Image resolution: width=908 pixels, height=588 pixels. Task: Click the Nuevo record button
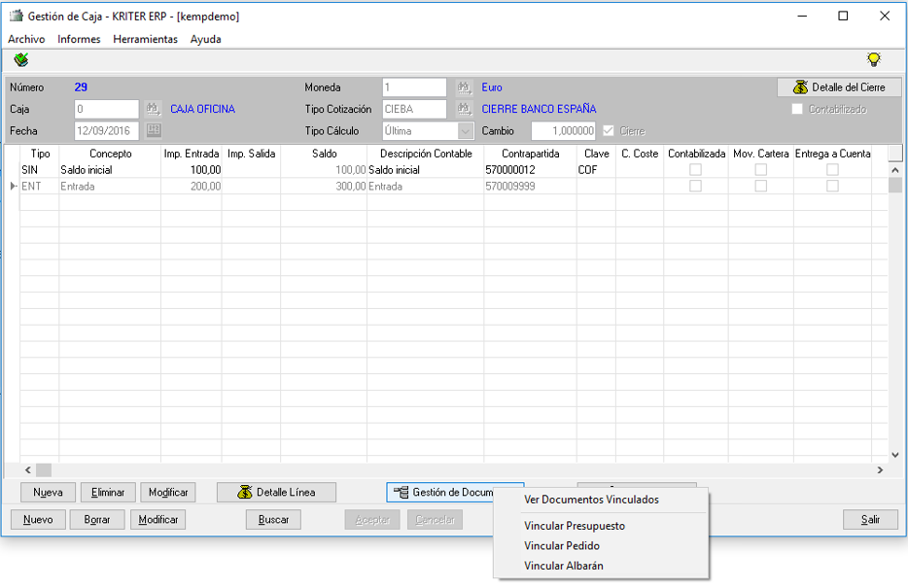click(x=38, y=520)
